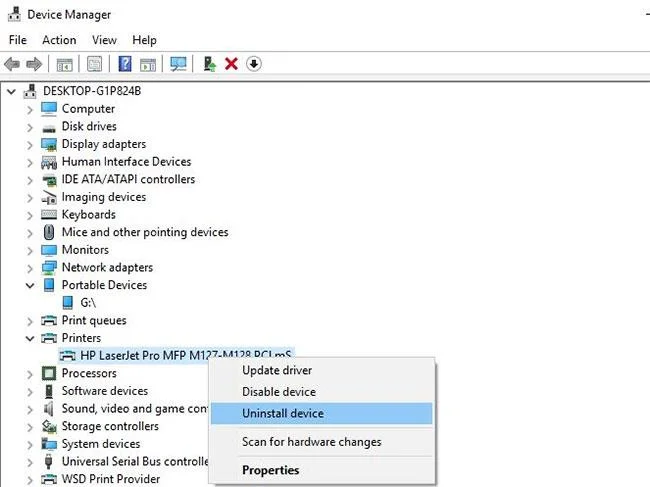Screen dimensions: 650x487
Task: Open the File menu
Action: [x=18, y=40]
